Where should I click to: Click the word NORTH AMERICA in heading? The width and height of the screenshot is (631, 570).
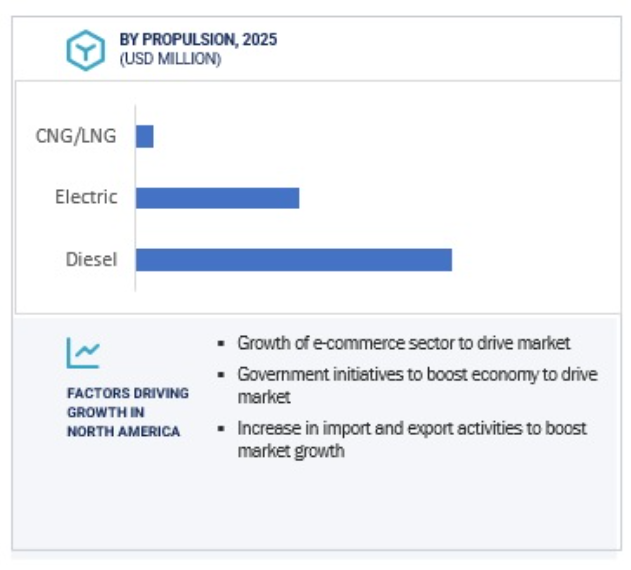(x=123, y=432)
